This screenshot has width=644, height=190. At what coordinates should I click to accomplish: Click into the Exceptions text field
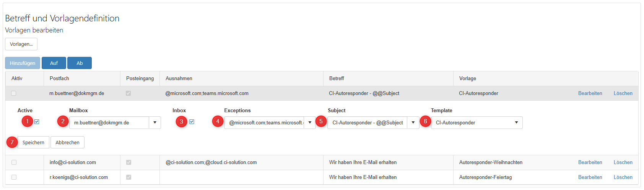click(265, 123)
